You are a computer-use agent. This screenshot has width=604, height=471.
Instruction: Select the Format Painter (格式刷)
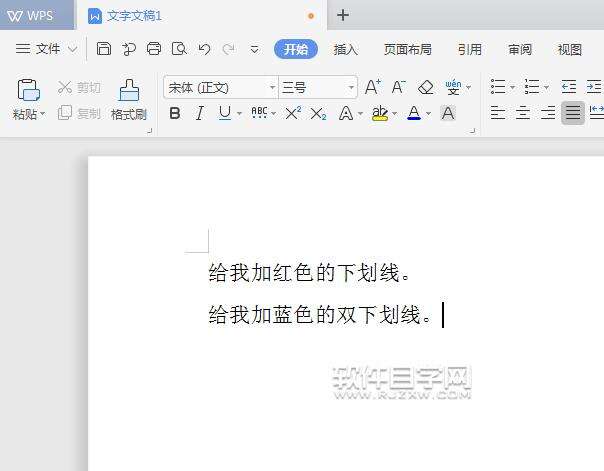tap(129, 100)
